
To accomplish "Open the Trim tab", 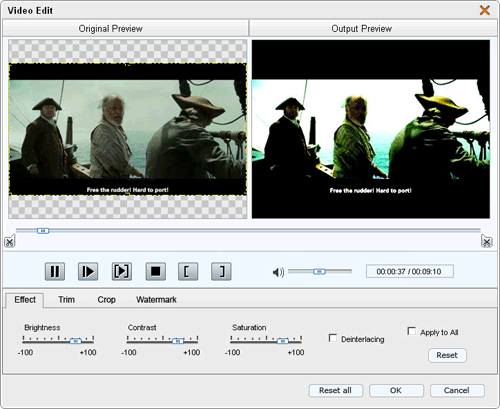I will (x=66, y=300).
